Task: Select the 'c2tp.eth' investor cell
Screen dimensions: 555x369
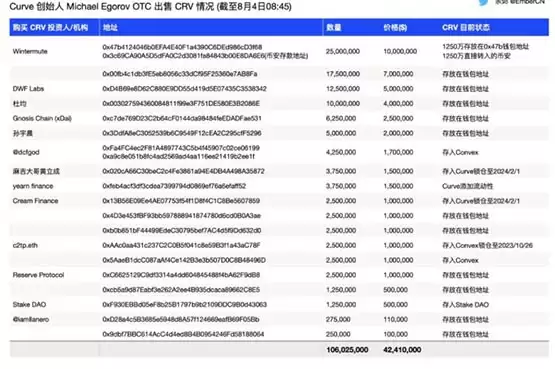Action: coord(25,246)
